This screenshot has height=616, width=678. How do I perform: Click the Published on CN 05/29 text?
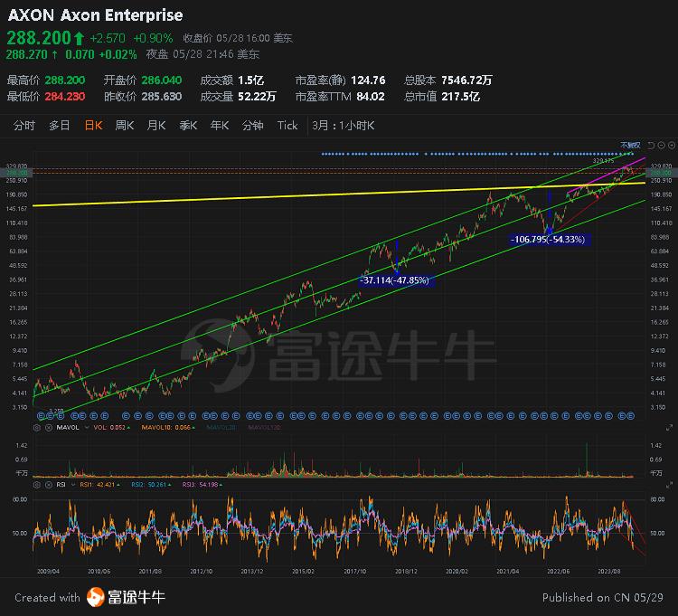pos(603,597)
